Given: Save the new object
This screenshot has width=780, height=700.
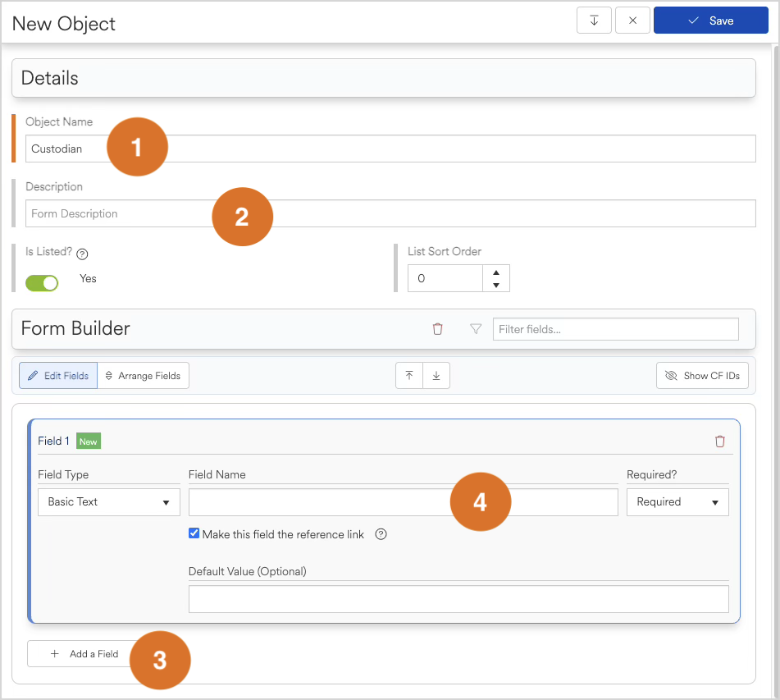Looking at the screenshot, I should (710, 21).
